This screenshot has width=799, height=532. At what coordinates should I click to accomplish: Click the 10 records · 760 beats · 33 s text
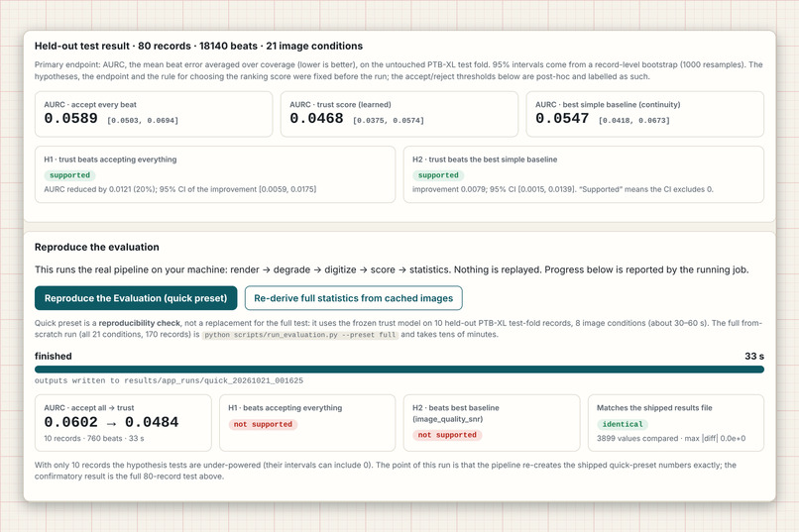point(94,438)
